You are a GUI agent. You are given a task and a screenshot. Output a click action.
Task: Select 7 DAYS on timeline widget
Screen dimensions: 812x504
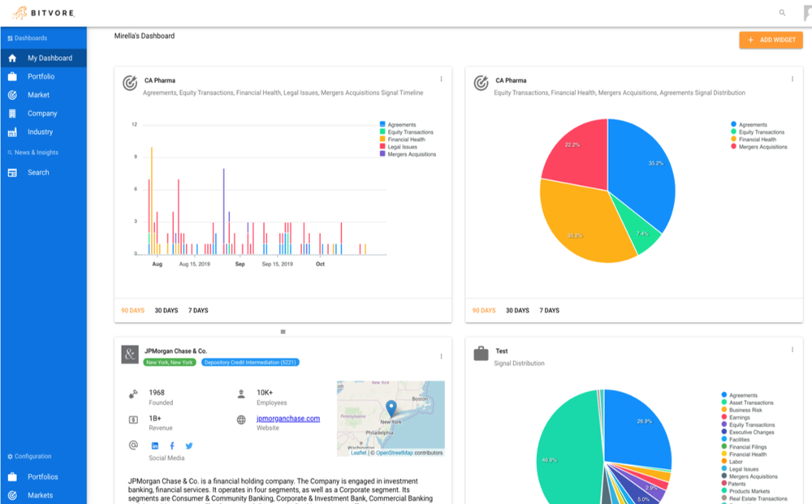click(198, 311)
